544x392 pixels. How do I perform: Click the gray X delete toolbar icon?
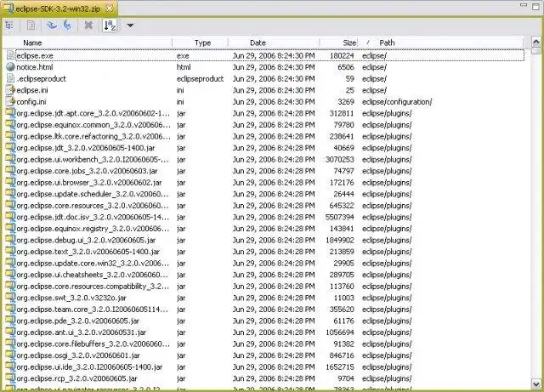88,26
